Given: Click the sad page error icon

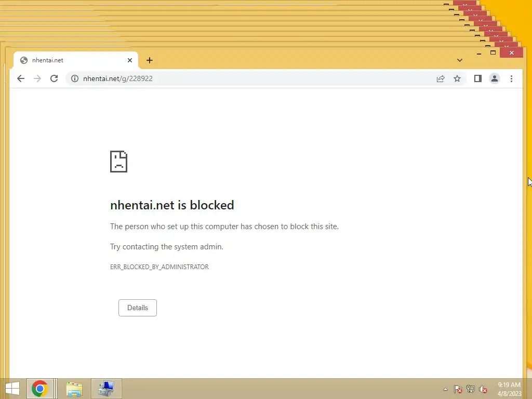Looking at the screenshot, I should click(x=119, y=162).
